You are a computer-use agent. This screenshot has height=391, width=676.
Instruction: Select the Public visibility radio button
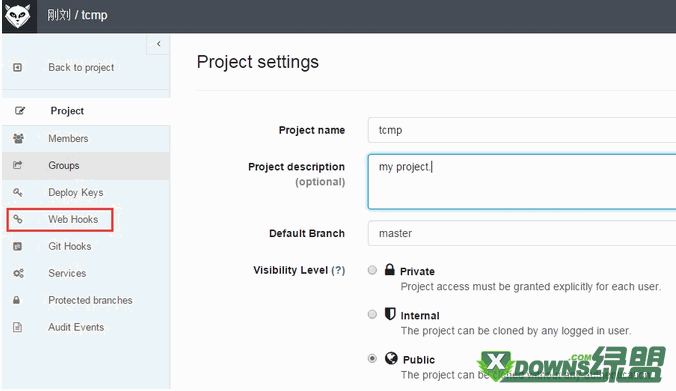372,359
